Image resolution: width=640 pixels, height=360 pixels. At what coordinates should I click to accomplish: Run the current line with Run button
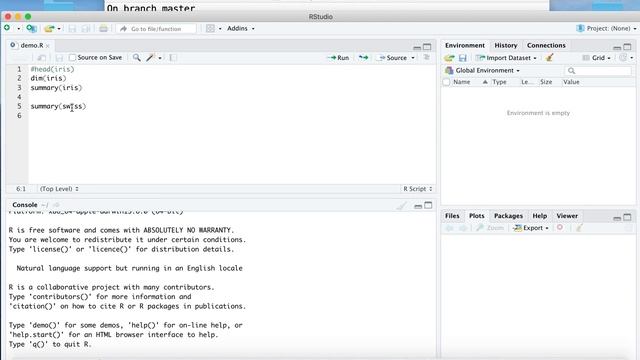(x=338, y=58)
